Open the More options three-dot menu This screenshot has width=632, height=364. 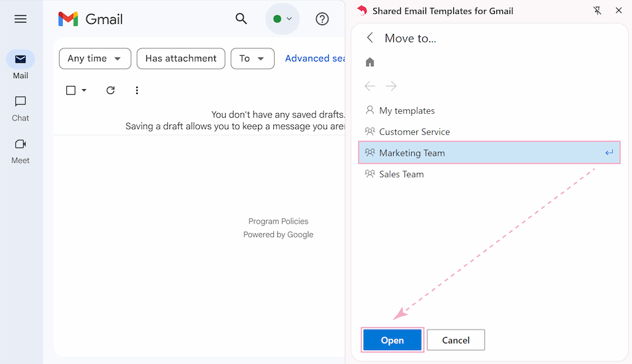coord(137,90)
